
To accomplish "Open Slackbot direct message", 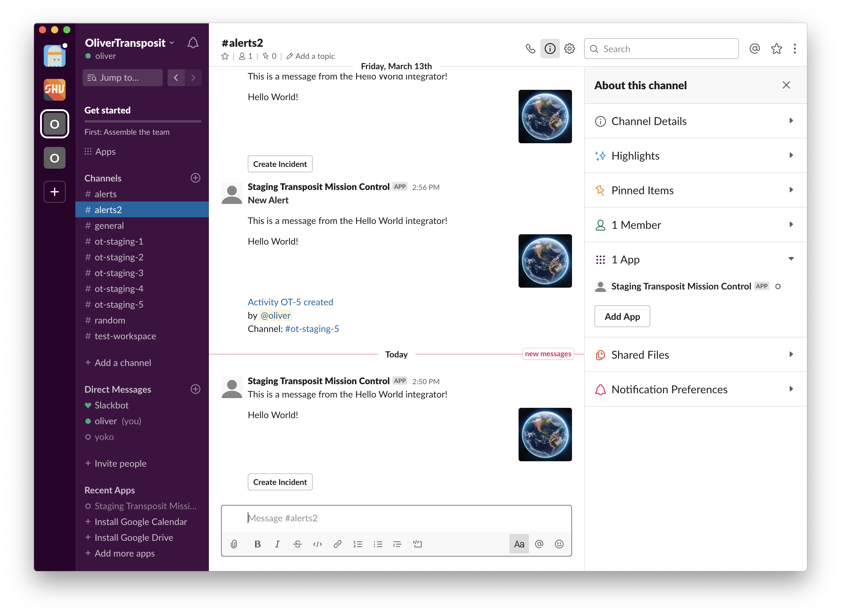I will pos(111,405).
